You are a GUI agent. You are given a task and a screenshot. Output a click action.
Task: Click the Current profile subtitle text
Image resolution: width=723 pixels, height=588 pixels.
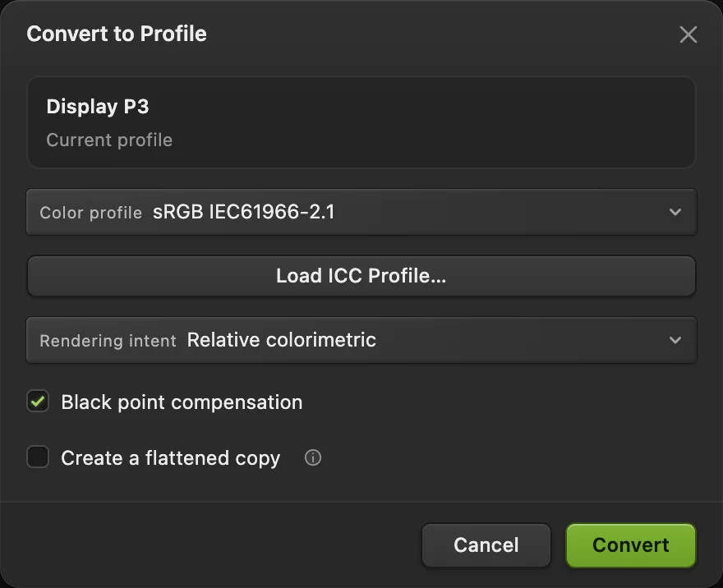point(109,140)
